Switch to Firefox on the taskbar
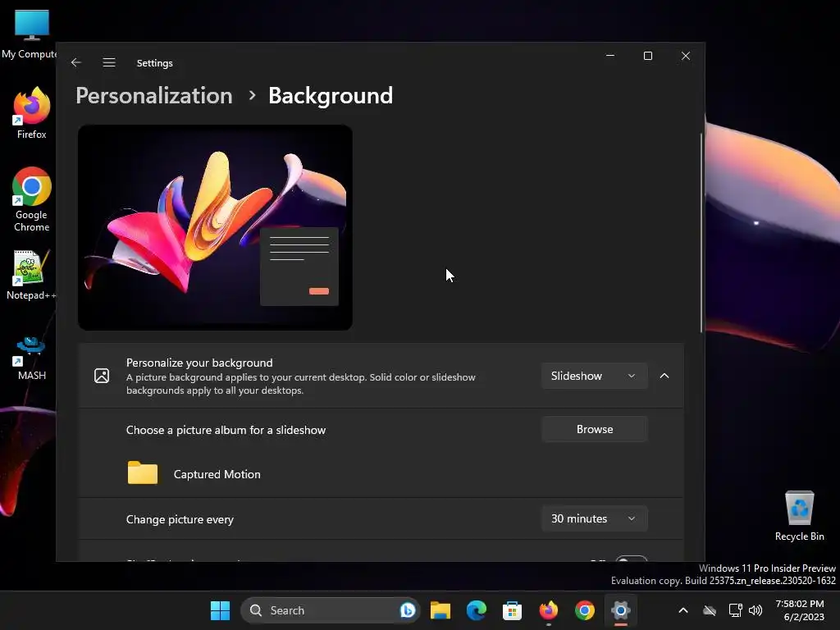The width and height of the screenshot is (840, 630). pos(549,610)
